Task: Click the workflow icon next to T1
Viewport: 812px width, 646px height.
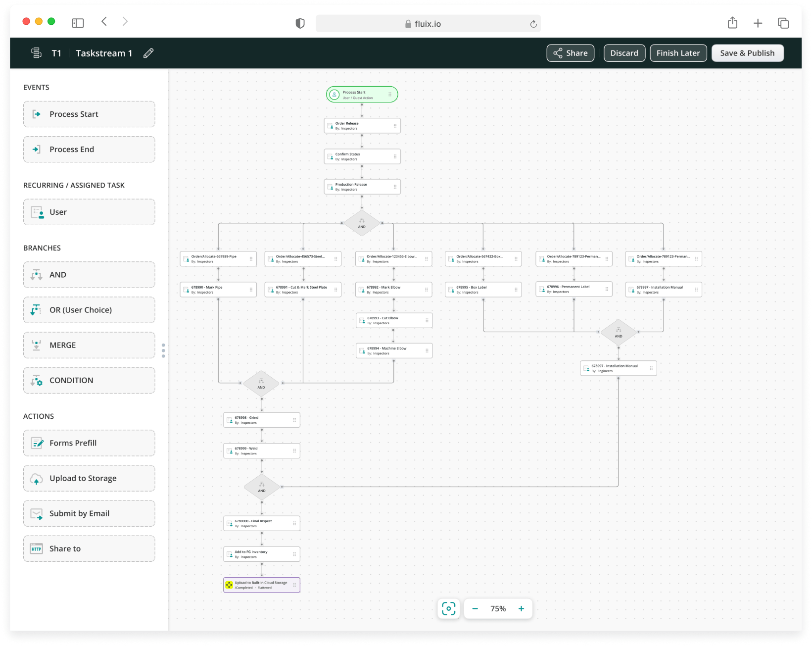Action: click(36, 53)
